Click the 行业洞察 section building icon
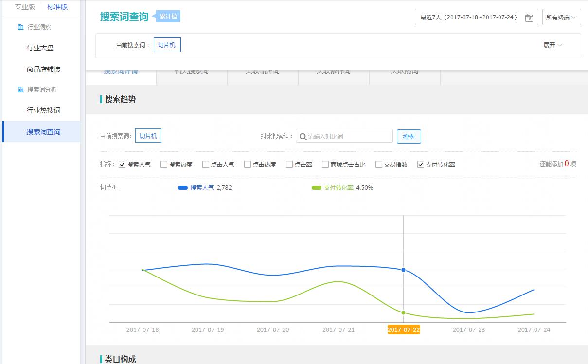Viewport: 588px width, 364px height. [20, 27]
